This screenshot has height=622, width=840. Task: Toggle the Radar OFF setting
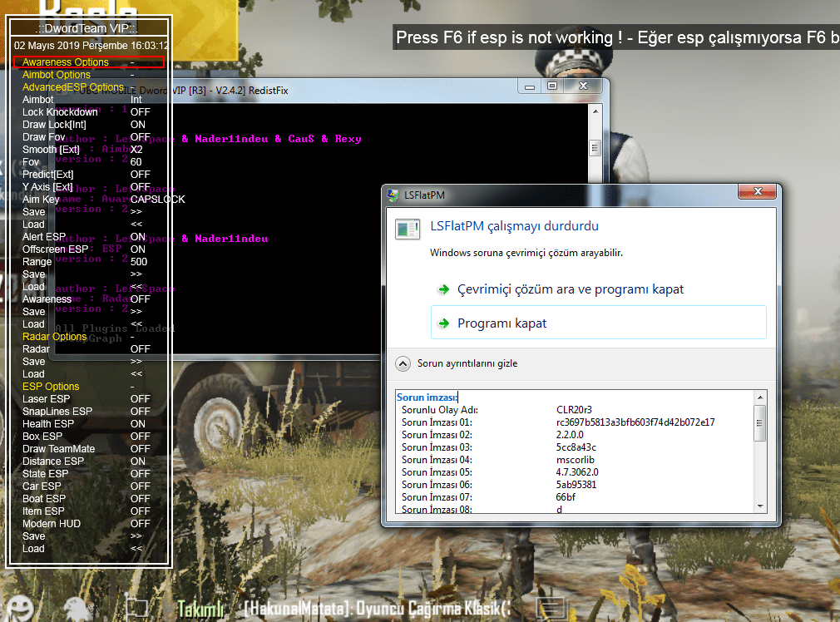(x=88, y=348)
